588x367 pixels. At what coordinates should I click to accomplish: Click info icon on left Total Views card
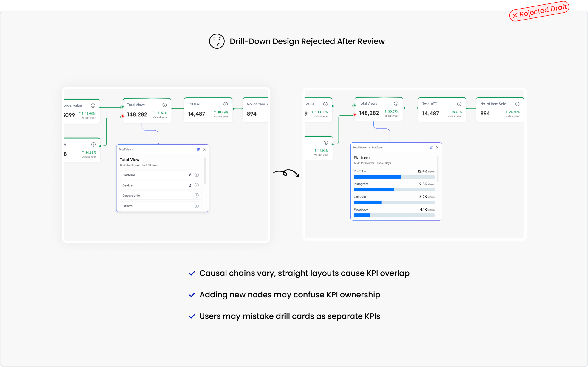[164, 105]
